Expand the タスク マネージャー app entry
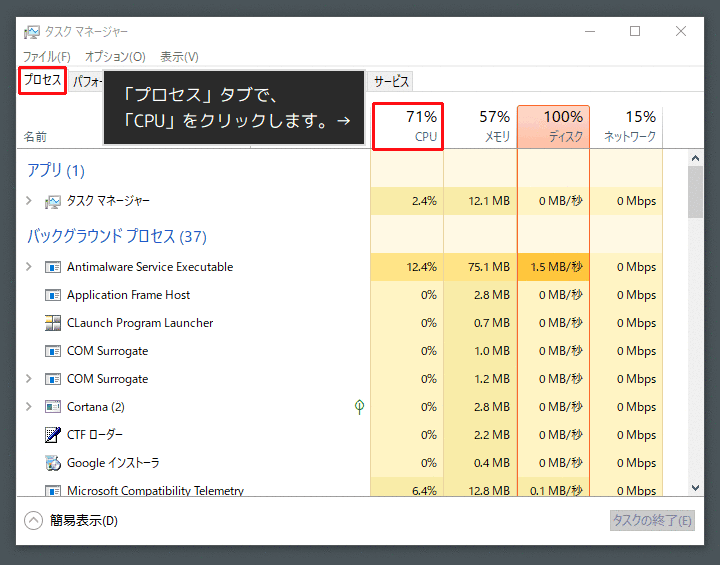The height and width of the screenshot is (565, 720). (x=28, y=201)
